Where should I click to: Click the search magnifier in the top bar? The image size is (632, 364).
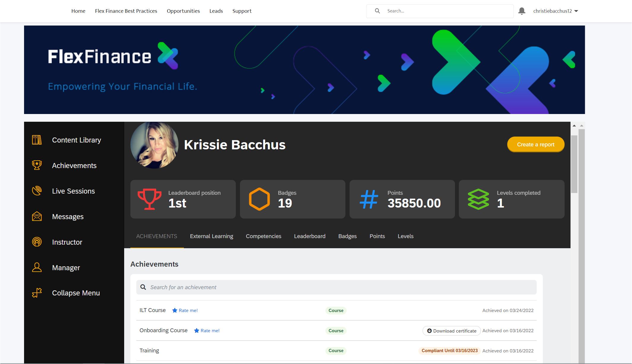coord(377,11)
